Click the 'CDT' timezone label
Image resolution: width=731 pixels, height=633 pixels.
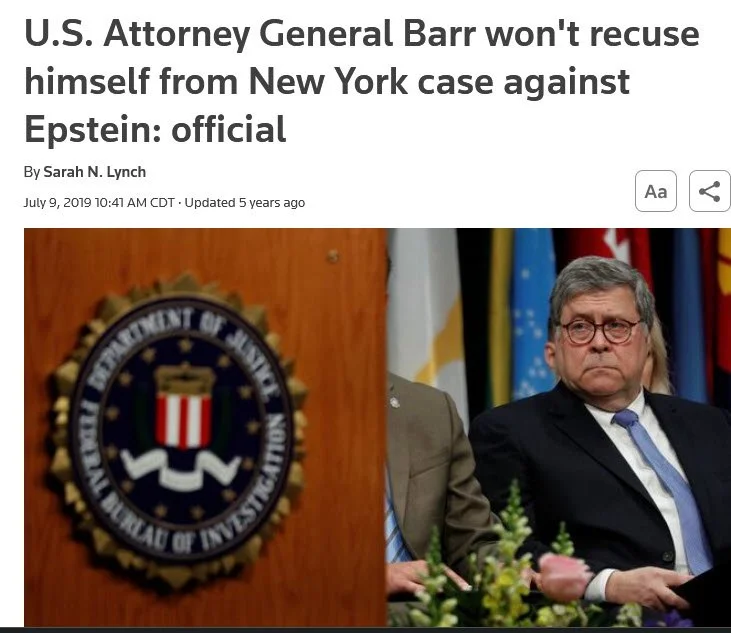point(163,203)
